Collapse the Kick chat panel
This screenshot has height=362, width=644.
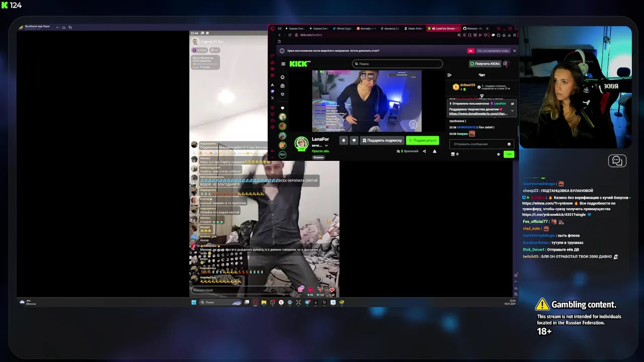click(x=449, y=75)
